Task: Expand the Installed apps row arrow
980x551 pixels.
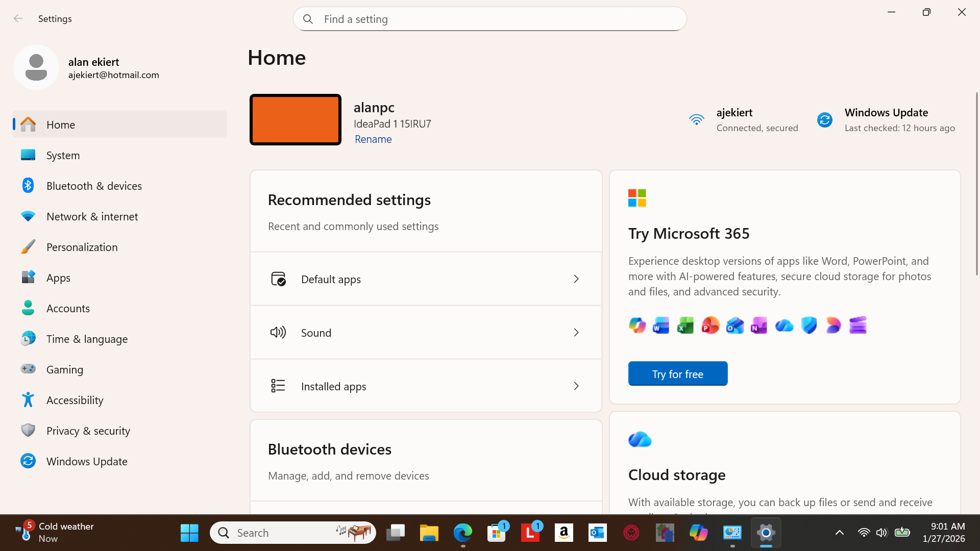Action: pos(576,386)
